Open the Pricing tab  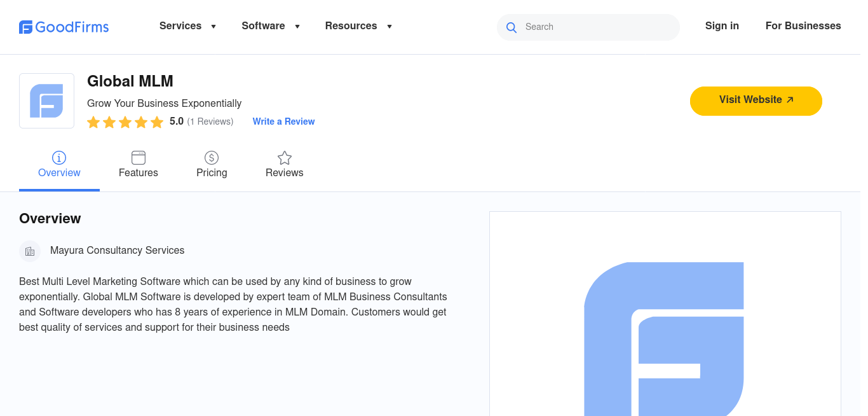[212, 172]
